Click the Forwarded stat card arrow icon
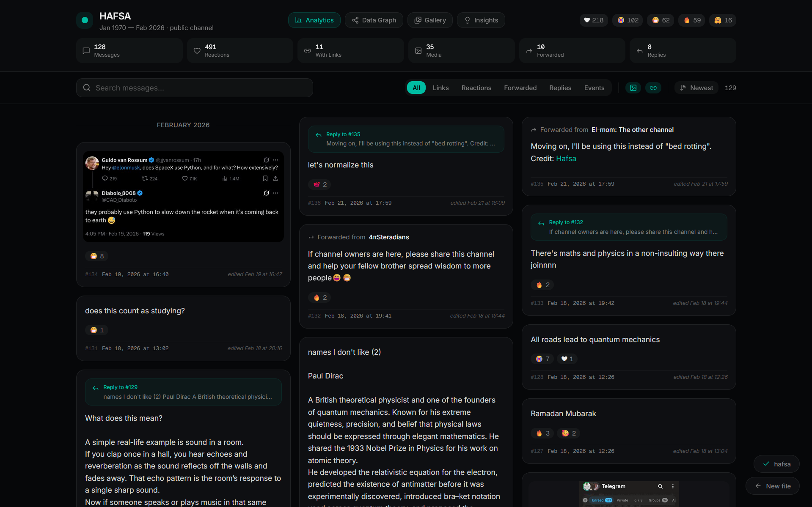Image resolution: width=812 pixels, height=507 pixels. click(x=529, y=51)
